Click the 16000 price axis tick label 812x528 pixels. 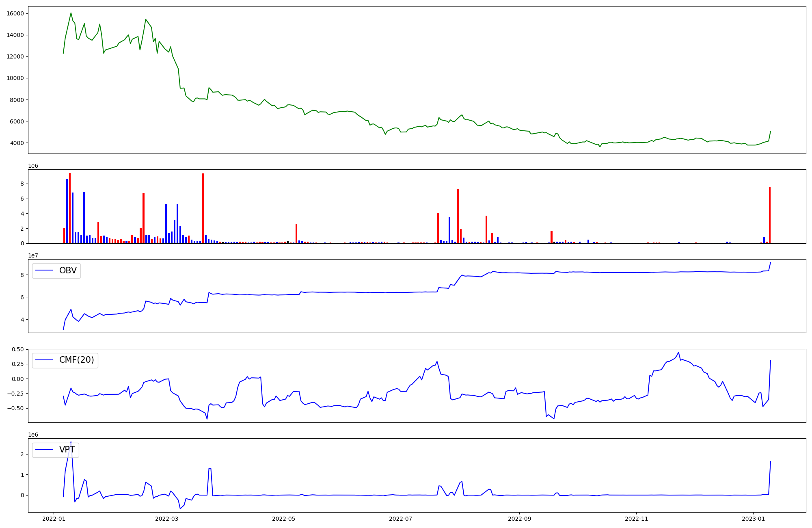(15, 13)
